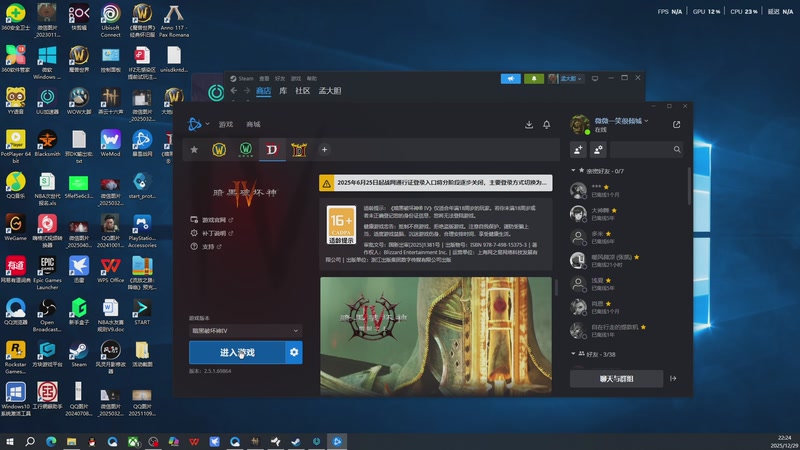This screenshot has height=450, width=800.
Task: Open the 游戏官网 link
Action: click(x=212, y=220)
